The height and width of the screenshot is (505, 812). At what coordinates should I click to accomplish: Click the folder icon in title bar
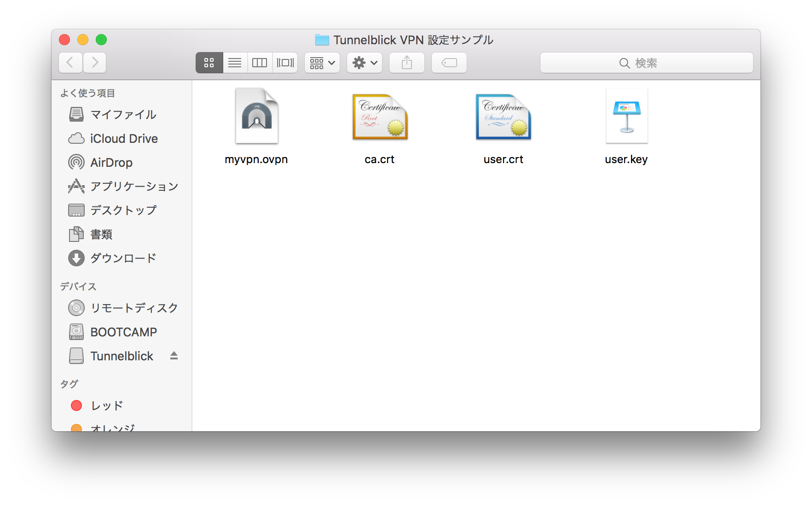[322, 40]
